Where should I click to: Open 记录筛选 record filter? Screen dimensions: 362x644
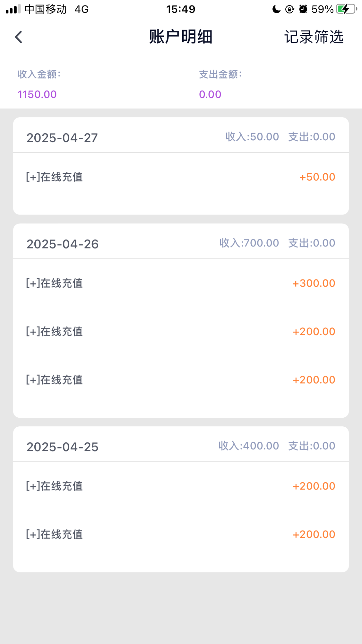coord(314,37)
